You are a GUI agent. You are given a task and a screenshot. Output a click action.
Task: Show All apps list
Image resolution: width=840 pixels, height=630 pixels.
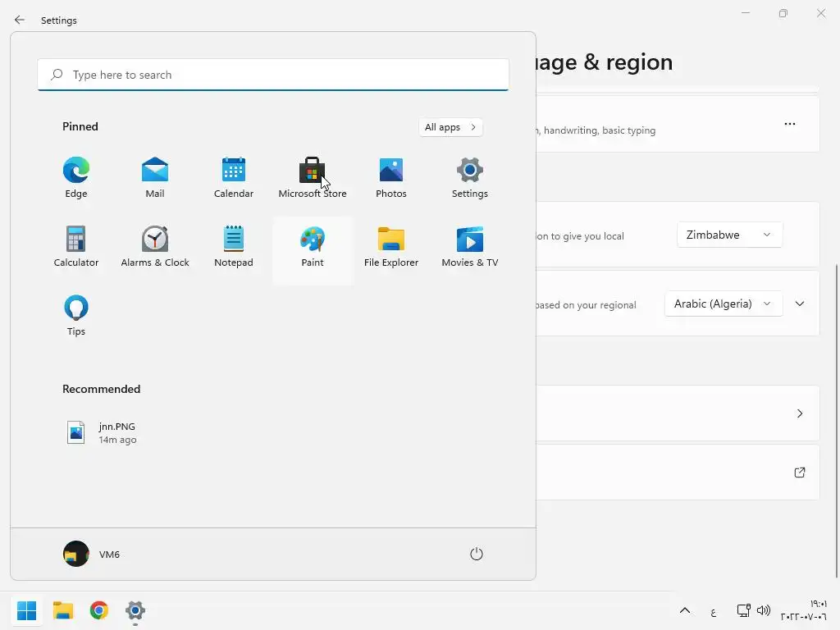coord(450,127)
